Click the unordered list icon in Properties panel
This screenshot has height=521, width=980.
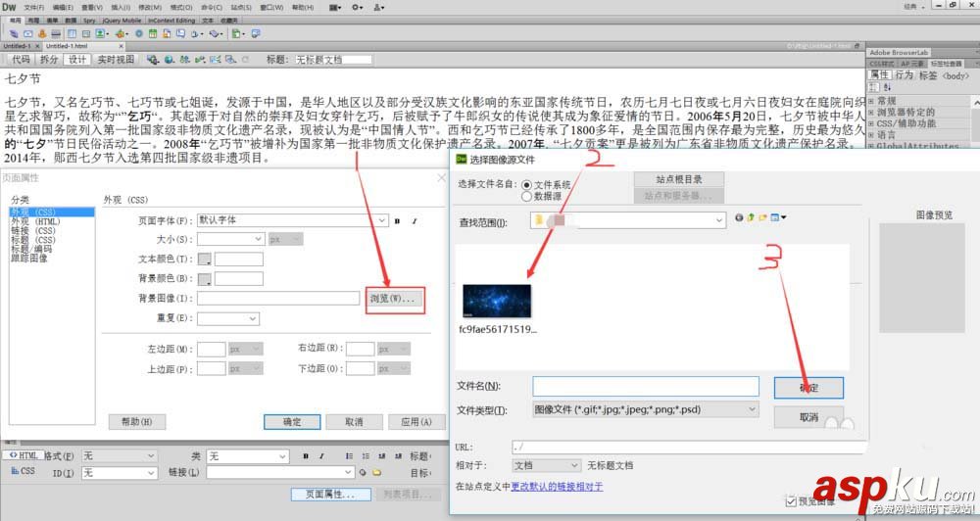point(349,456)
